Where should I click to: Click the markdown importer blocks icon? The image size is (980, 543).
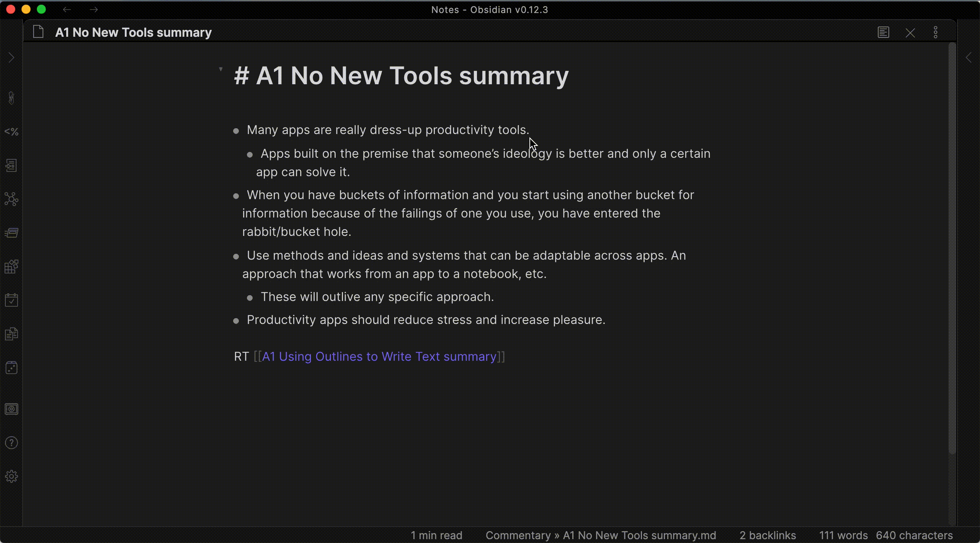11,267
